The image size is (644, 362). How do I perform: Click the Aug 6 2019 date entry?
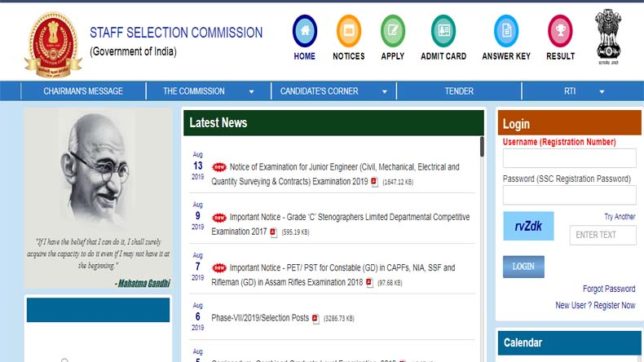(x=198, y=317)
